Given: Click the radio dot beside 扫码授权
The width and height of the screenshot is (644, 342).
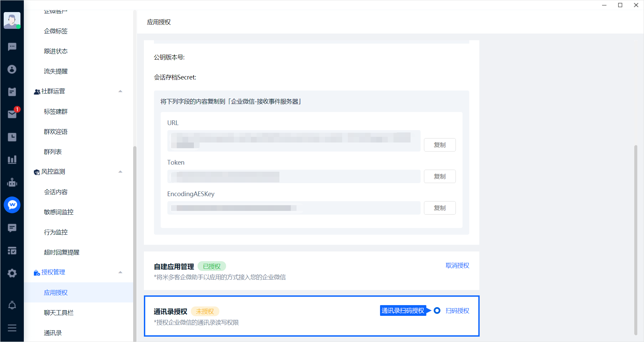Looking at the screenshot, I should [x=437, y=311].
